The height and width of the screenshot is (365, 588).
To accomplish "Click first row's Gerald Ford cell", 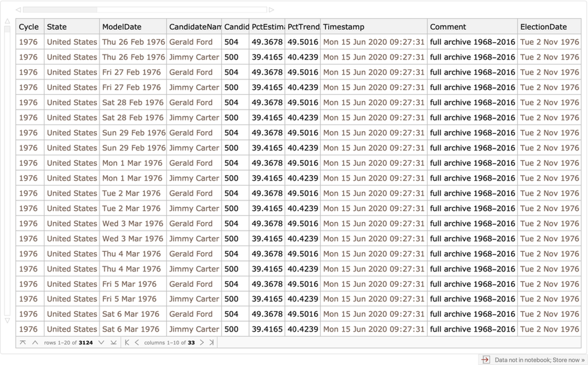I will tap(191, 42).
